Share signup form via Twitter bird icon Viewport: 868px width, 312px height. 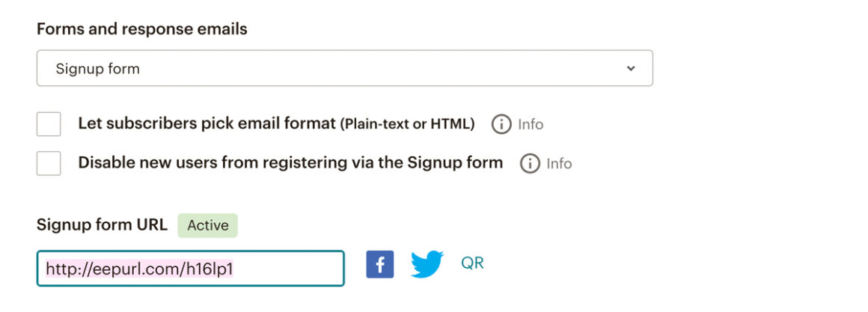click(x=427, y=264)
